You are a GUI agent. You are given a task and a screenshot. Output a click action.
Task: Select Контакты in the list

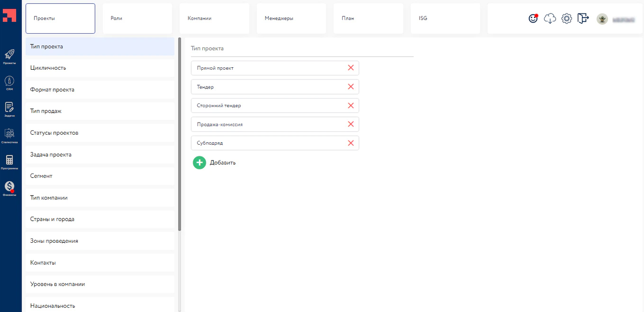[100, 263]
